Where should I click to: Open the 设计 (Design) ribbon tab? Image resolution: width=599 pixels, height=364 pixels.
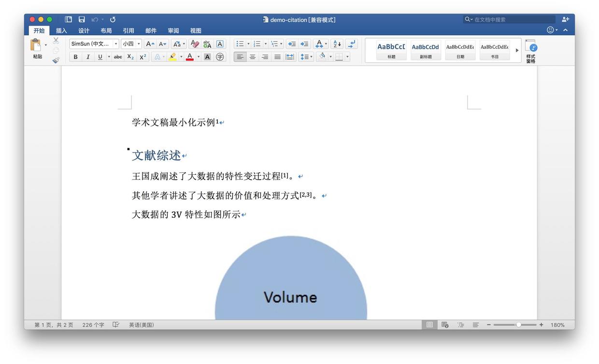click(84, 30)
